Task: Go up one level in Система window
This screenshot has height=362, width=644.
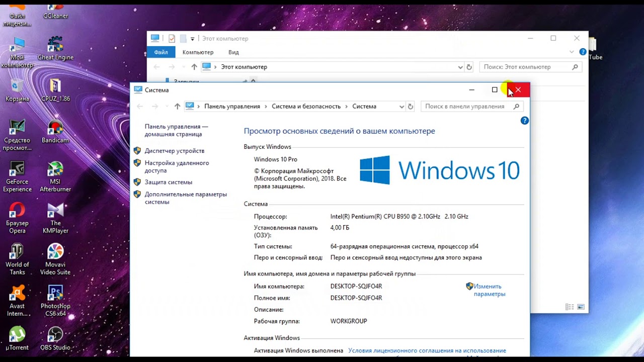Action: (177, 107)
